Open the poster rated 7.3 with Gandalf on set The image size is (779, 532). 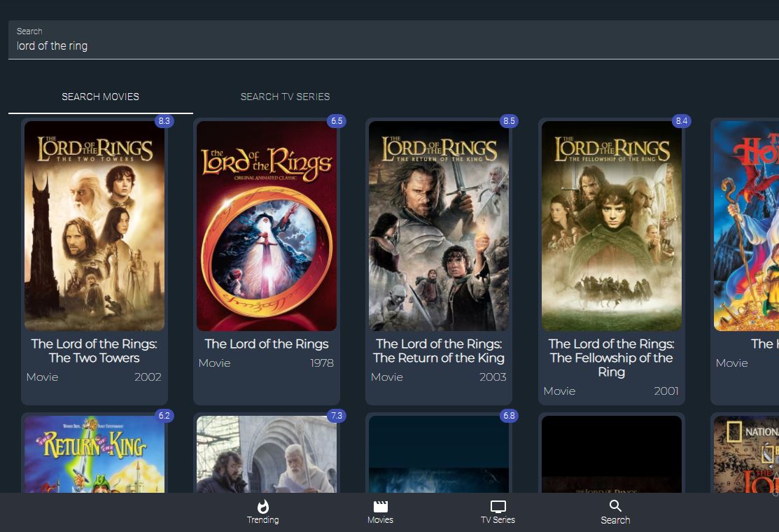[x=267, y=454]
